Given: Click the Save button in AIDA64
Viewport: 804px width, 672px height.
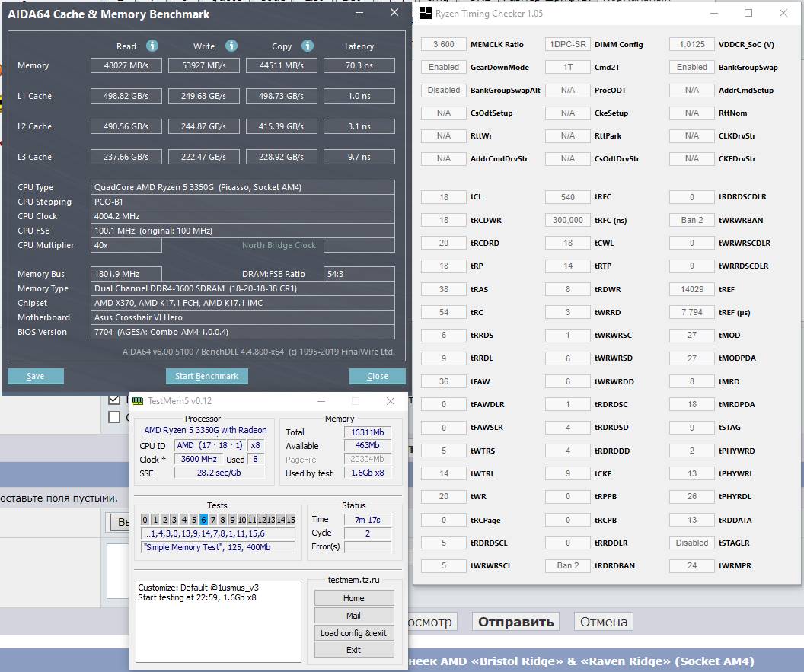Looking at the screenshot, I should click(x=35, y=376).
